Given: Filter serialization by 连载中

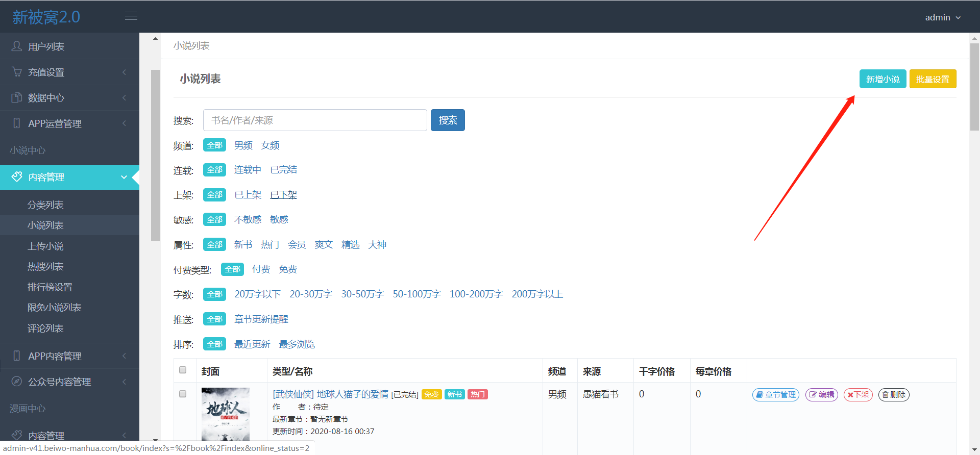Looking at the screenshot, I should pyautogui.click(x=248, y=170).
